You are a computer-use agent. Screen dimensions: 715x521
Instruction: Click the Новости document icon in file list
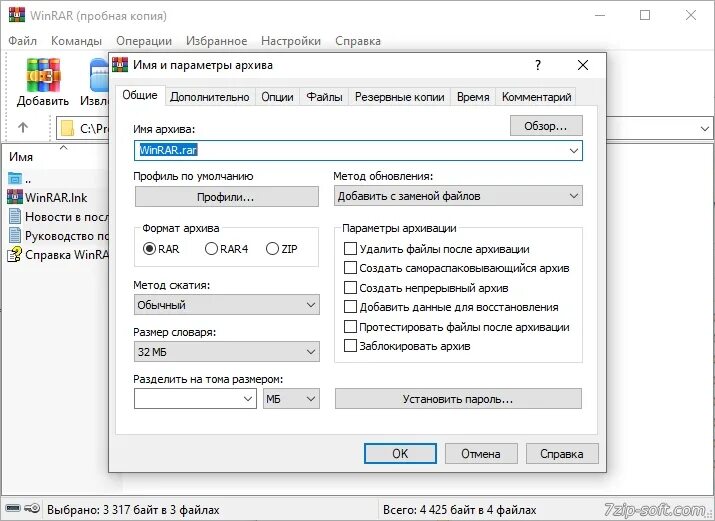coord(15,216)
